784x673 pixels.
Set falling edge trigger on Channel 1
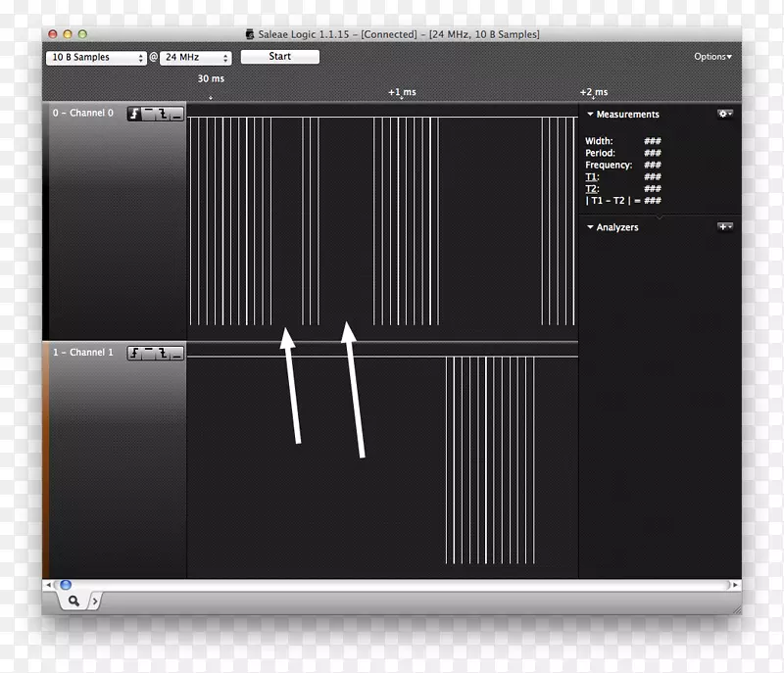[x=163, y=354]
